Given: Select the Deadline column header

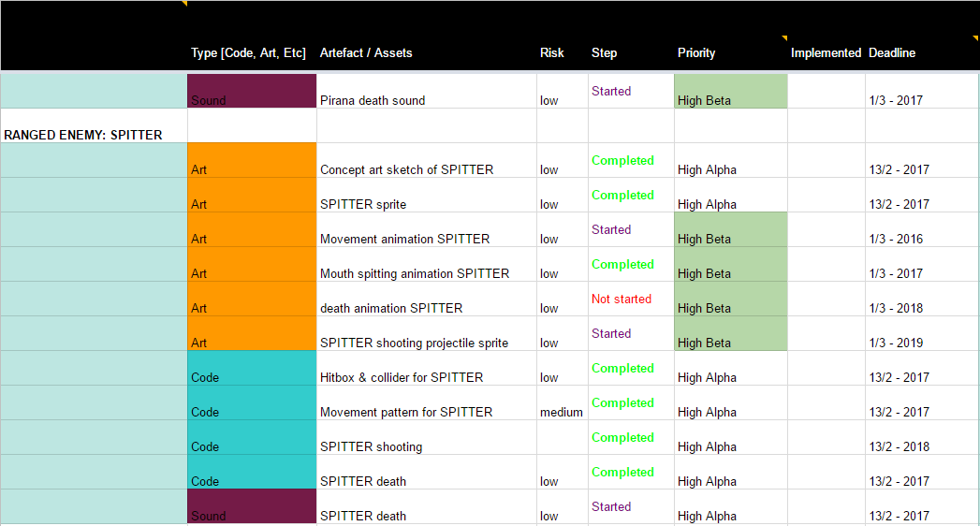Looking at the screenshot, I should tap(892, 53).
